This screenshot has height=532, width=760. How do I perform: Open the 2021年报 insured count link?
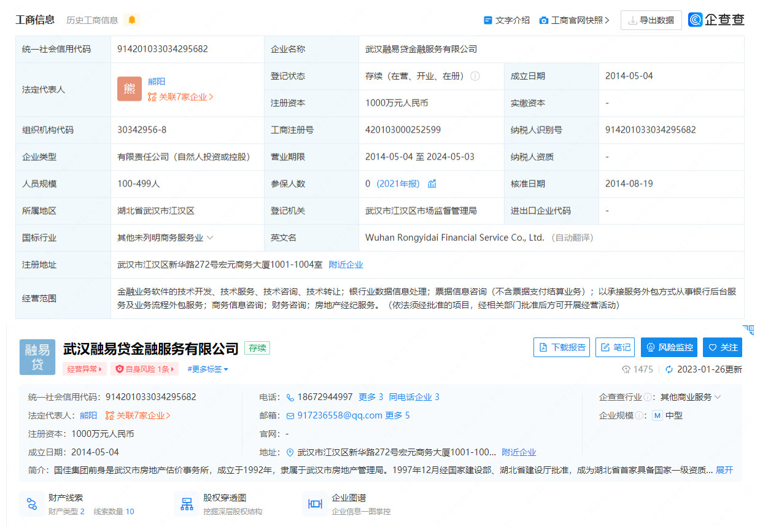click(398, 183)
